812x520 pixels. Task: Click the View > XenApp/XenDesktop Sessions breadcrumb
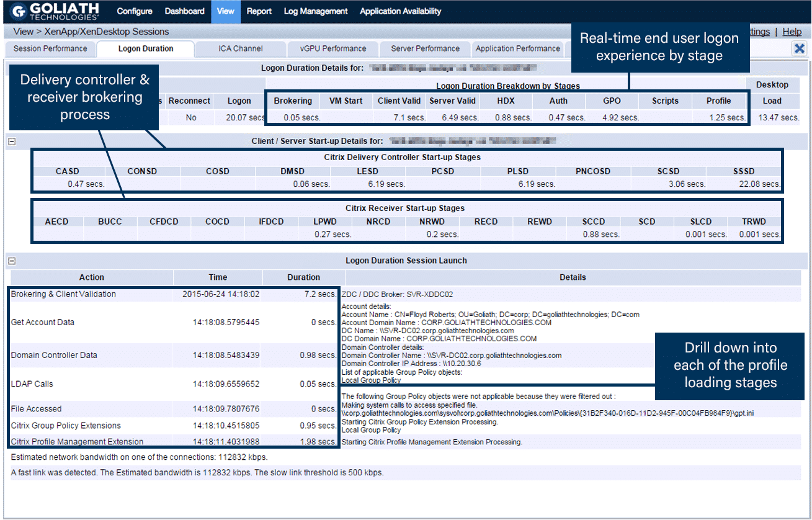(91, 32)
